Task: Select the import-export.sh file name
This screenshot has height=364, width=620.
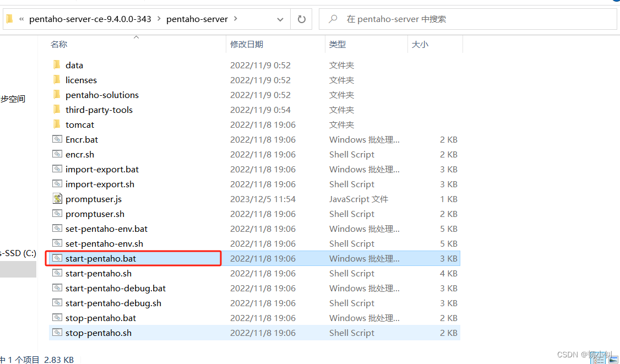Action: pyautogui.click(x=100, y=184)
